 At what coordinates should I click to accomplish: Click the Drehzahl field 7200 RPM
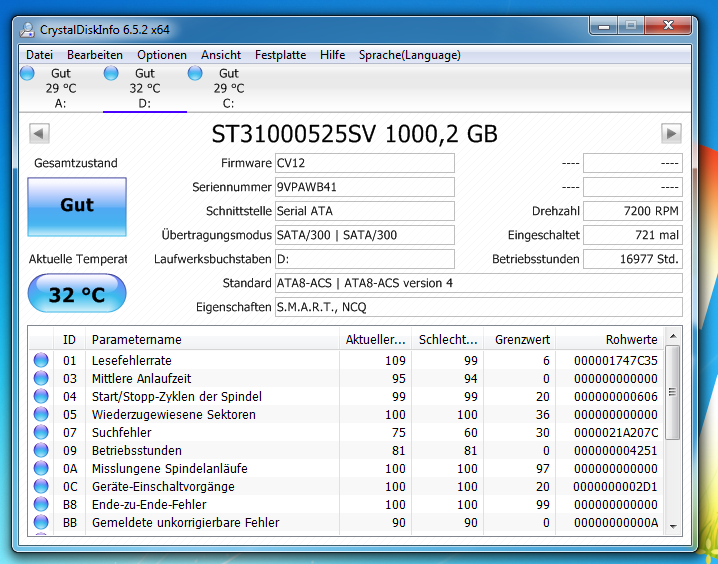point(633,211)
